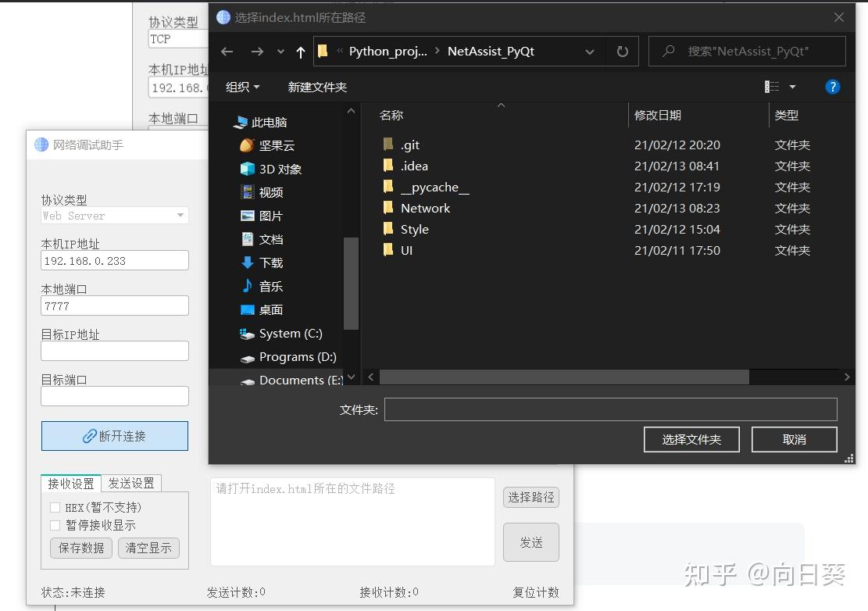Open the help question-mark icon
The image size is (868, 611).
(x=833, y=87)
